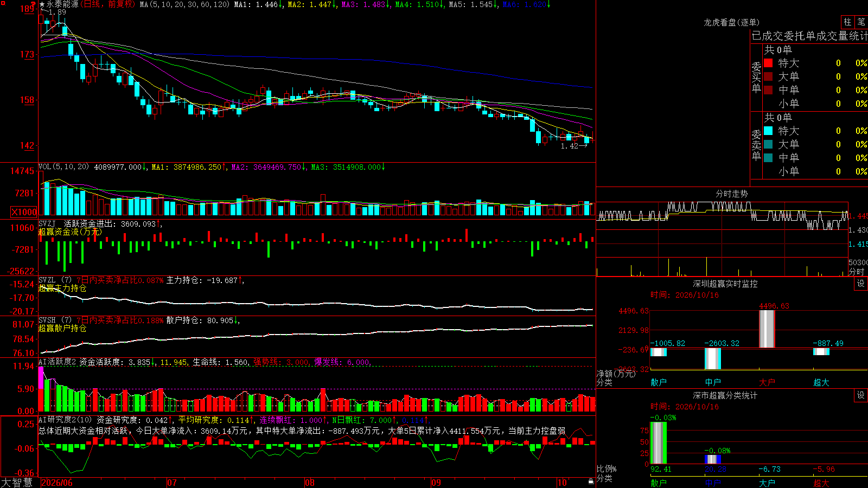This screenshot has height=488, width=868.
Task: Click the 龙虎看盘(逐单) panel title
Action: click(731, 22)
